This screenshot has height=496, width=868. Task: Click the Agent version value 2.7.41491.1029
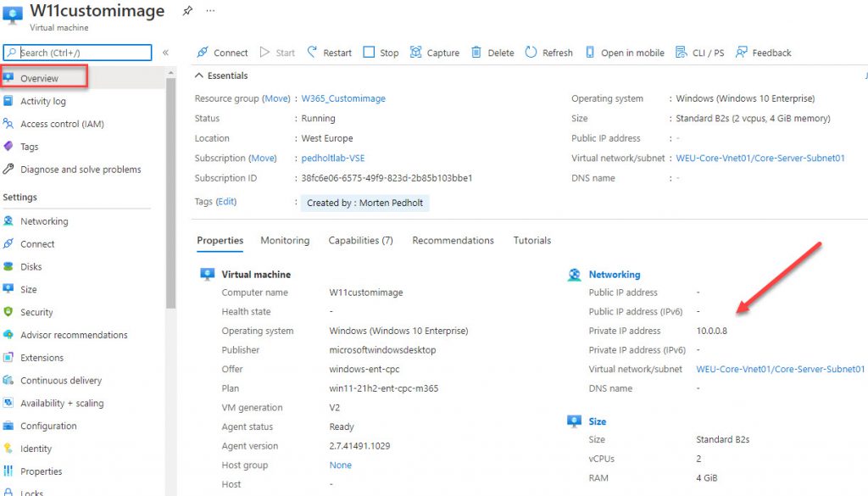point(359,446)
